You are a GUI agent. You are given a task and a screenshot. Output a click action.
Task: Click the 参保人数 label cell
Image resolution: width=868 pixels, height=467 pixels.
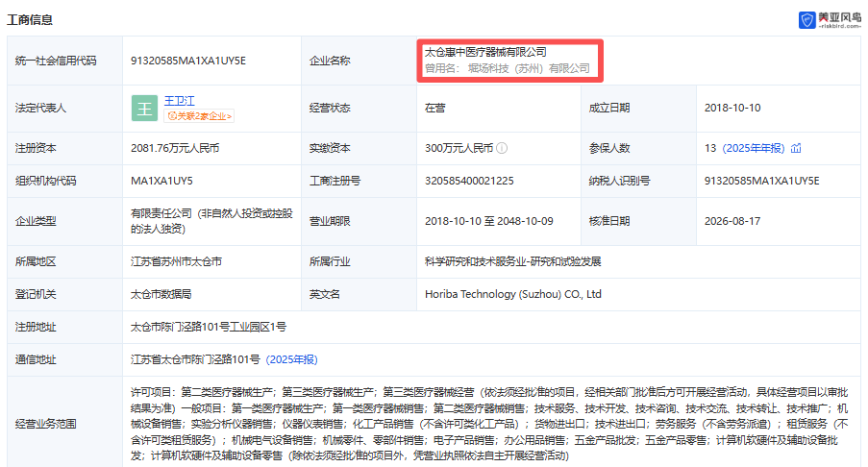638,148
